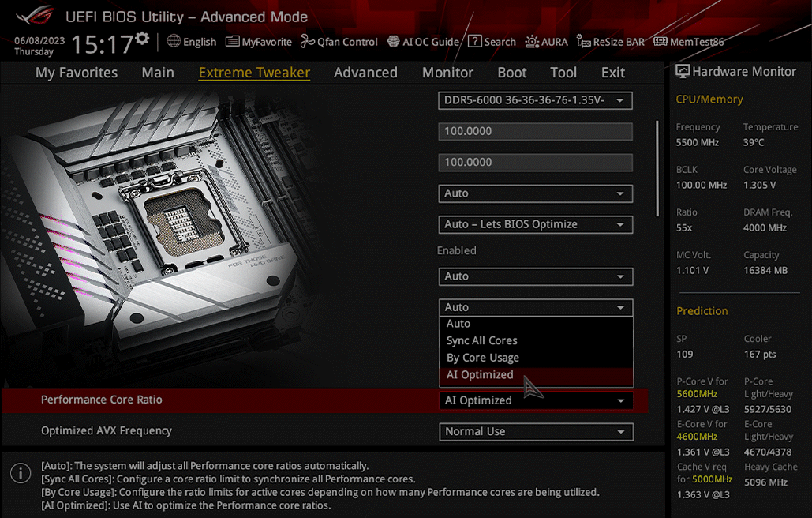Switch to the Advanced tab
The image size is (812, 518).
tap(365, 73)
